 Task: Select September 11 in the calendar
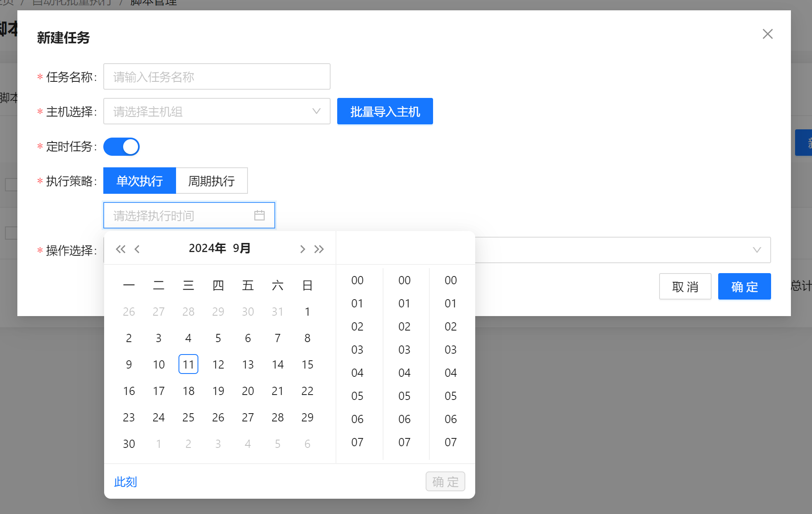188,364
